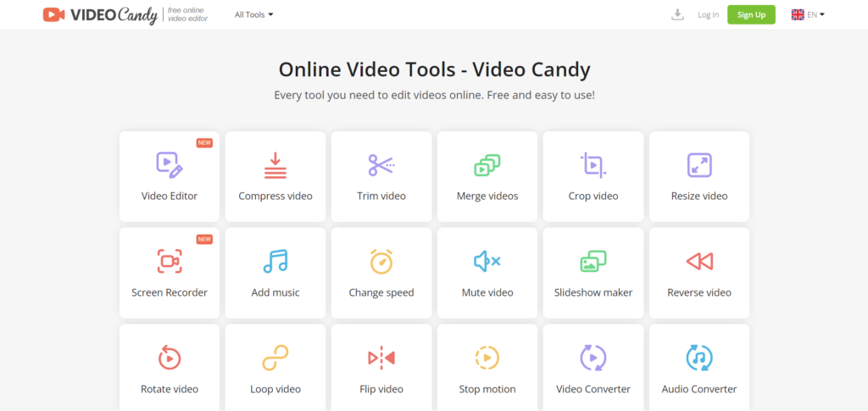This screenshot has width=868, height=411.
Task: Click the "Loop video" label
Action: (x=275, y=389)
